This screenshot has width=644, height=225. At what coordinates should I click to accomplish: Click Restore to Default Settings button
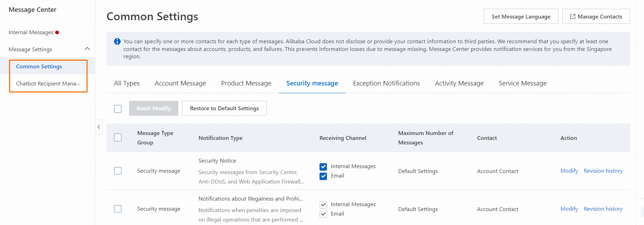click(x=224, y=108)
